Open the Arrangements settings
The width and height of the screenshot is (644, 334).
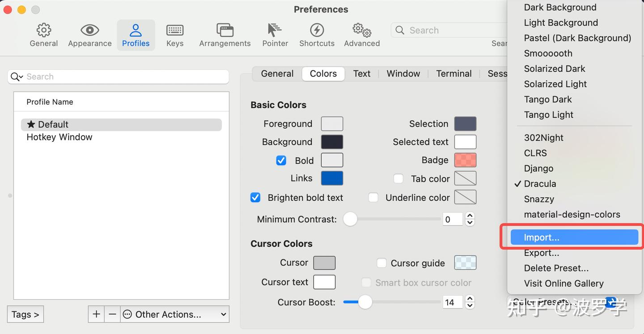coord(225,35)
